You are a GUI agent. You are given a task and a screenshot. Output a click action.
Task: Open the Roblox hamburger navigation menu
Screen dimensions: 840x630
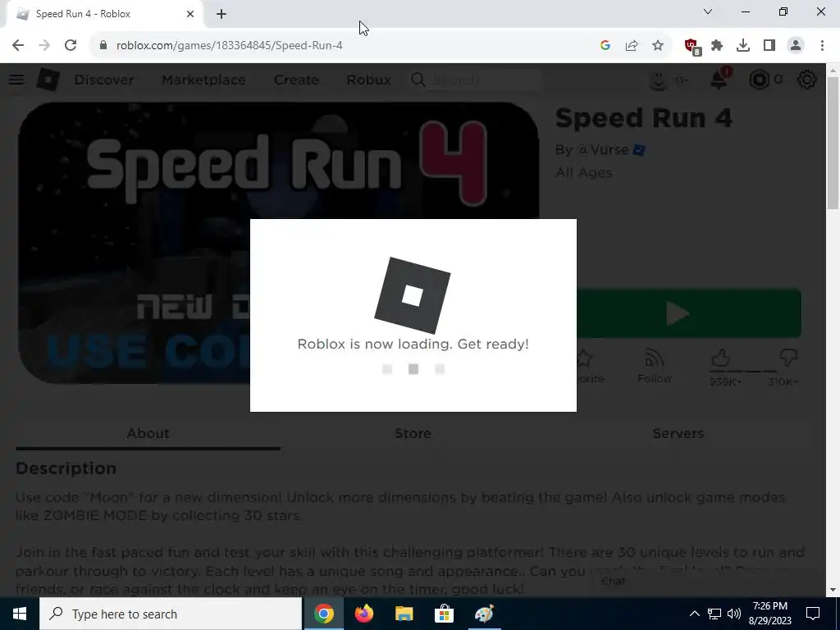pos(16,80)
